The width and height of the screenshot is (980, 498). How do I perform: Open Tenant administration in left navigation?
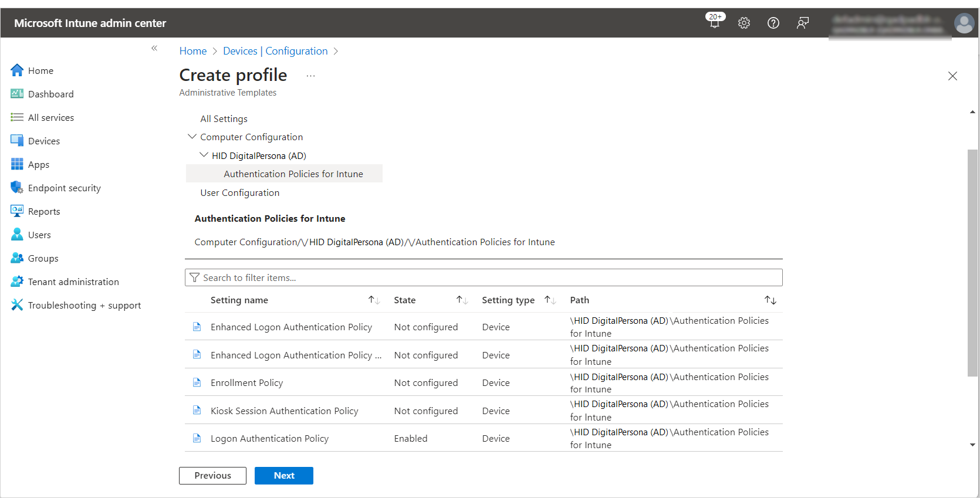click(x=73, y=282)
